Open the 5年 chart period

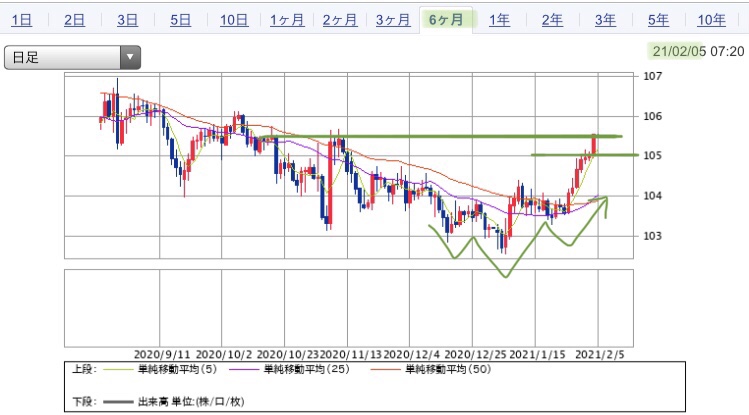pyautogui.click(x=658, y=20)
